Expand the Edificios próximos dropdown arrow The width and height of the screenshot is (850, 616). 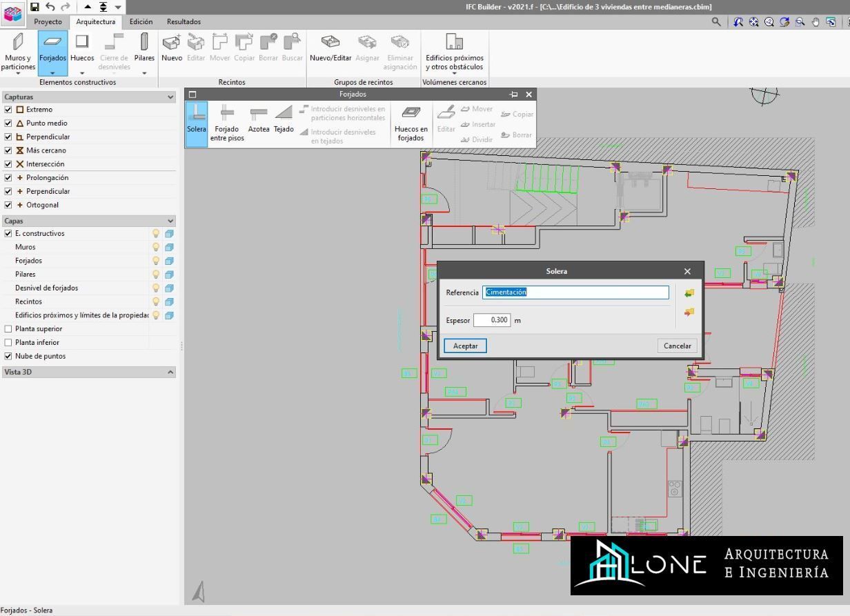[455, 74]
